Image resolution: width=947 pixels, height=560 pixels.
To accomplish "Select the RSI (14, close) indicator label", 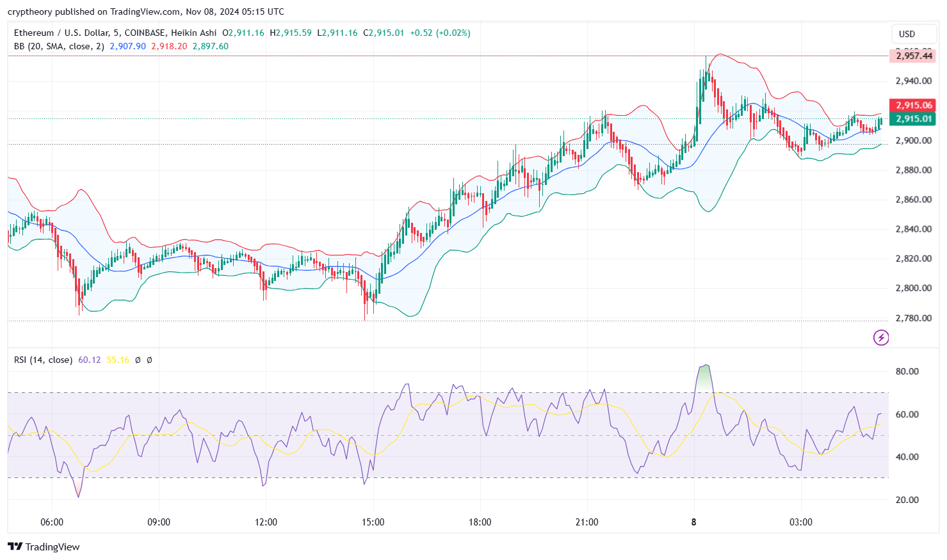I will 43,360.
